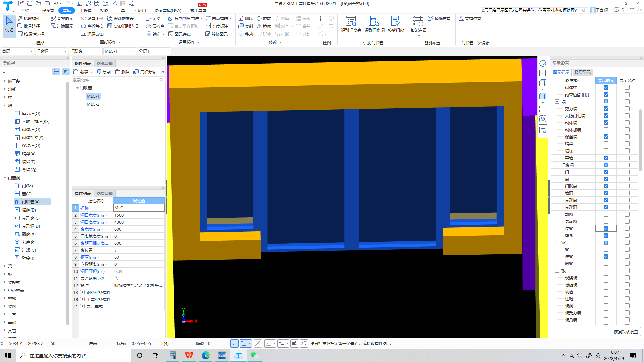
Task: Select 过梁(G) in navigation tree
Action: tap(29, 250)
